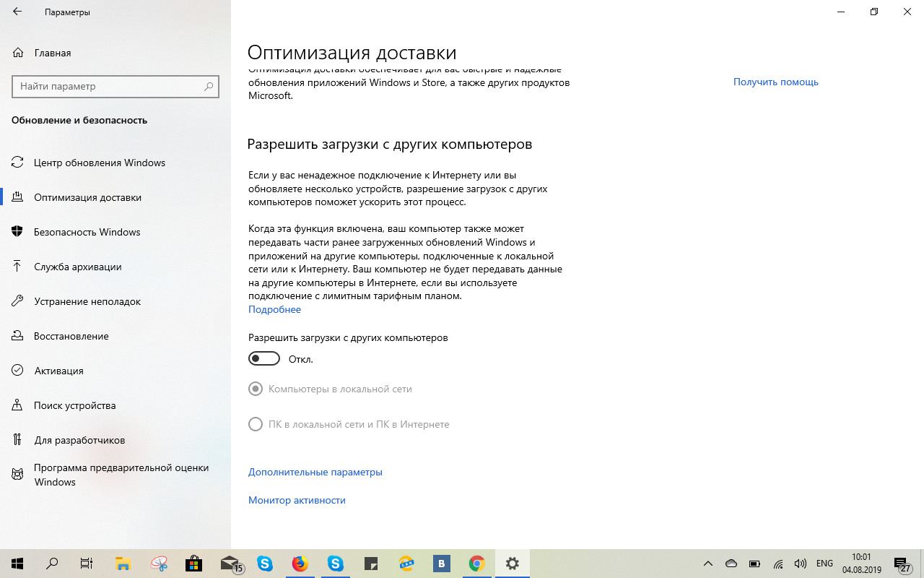Click into the Найти параметр search field
Screen dimensions: 924x578
[x=115, y=86]
